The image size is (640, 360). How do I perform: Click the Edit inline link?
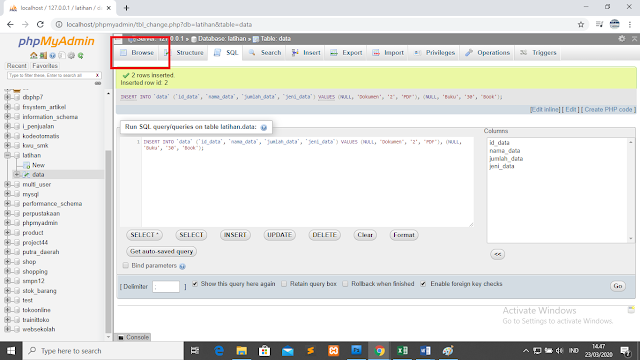point(545,109)
